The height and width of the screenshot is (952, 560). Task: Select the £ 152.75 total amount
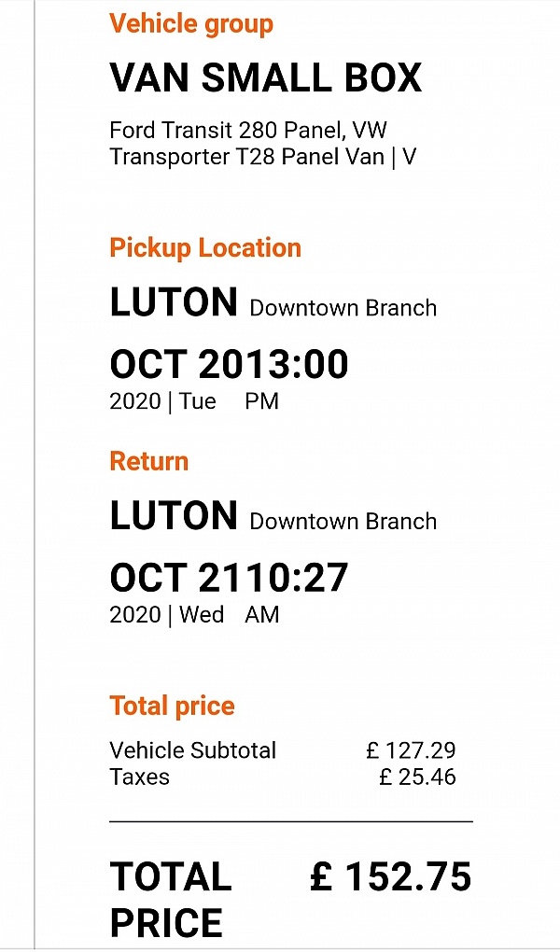pos(390,877)
